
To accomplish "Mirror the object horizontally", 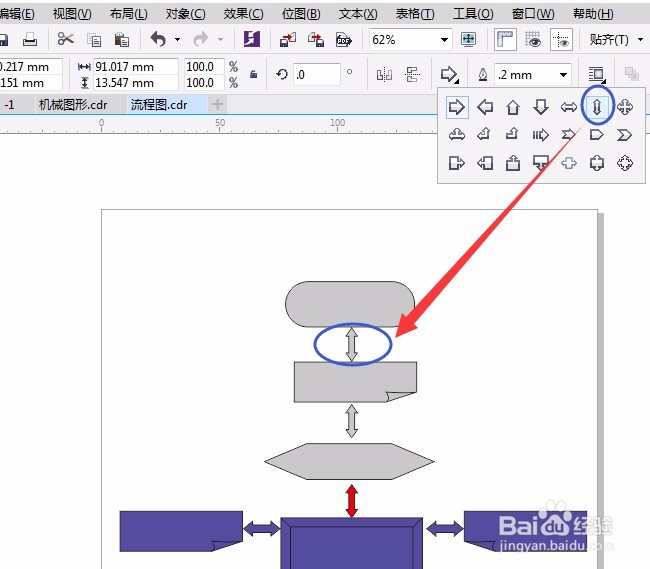I will point(384,75).
